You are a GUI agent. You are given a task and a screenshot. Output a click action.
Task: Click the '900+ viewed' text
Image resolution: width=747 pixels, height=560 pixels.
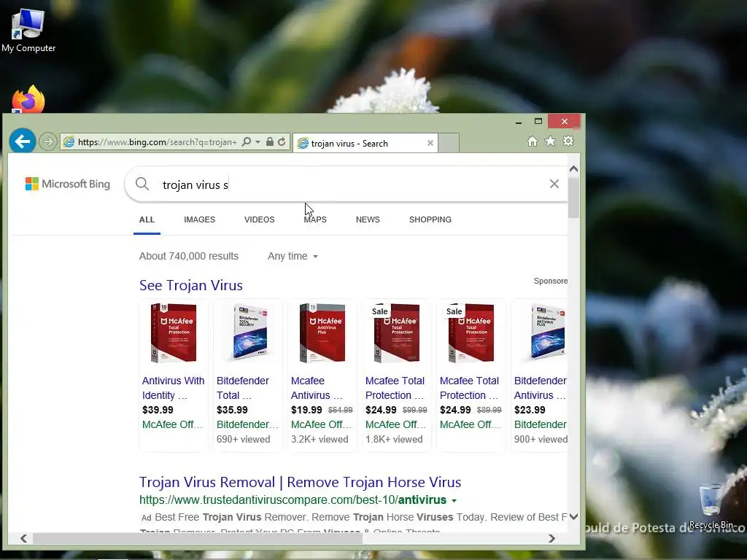click(x=541, y=439)
